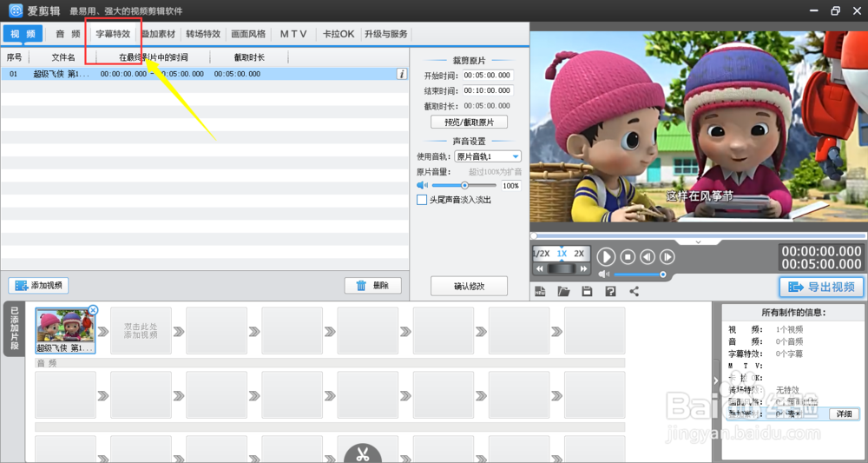Click the preview volume slider handle
This screenshot has height=463, width=868.
(x=662, y=274)
